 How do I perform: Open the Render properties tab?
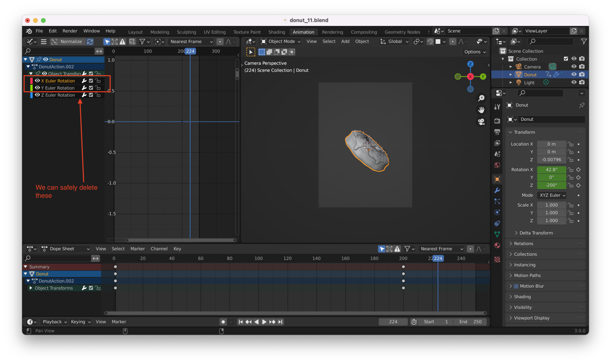coord(497,120)
